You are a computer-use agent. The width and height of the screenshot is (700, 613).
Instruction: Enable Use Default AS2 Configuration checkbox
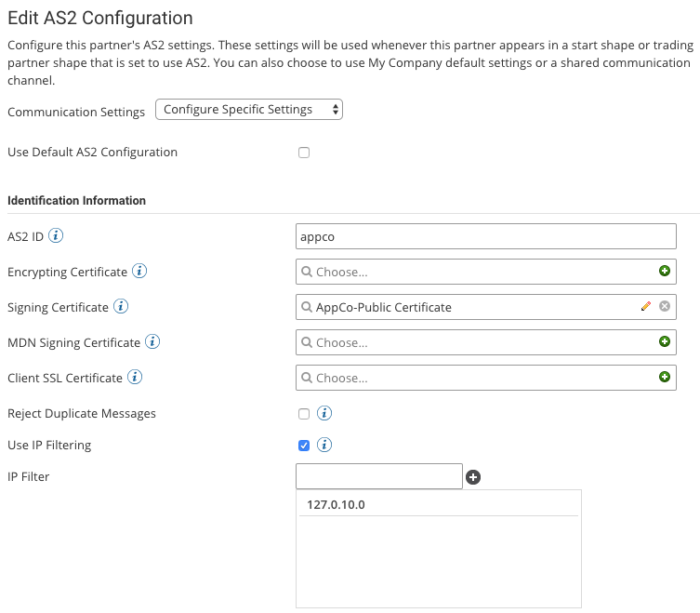tap(304, 153)
